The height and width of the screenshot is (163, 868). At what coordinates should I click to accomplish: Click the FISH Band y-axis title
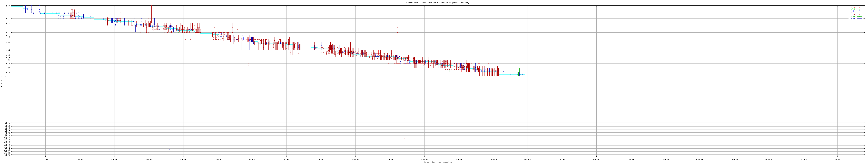pyautogui.click(x=2, y=81)
